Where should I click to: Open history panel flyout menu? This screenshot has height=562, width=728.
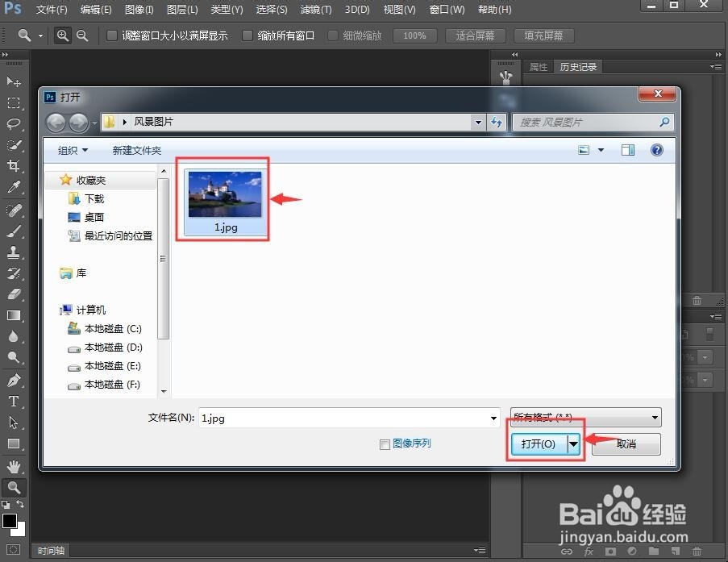715,66
